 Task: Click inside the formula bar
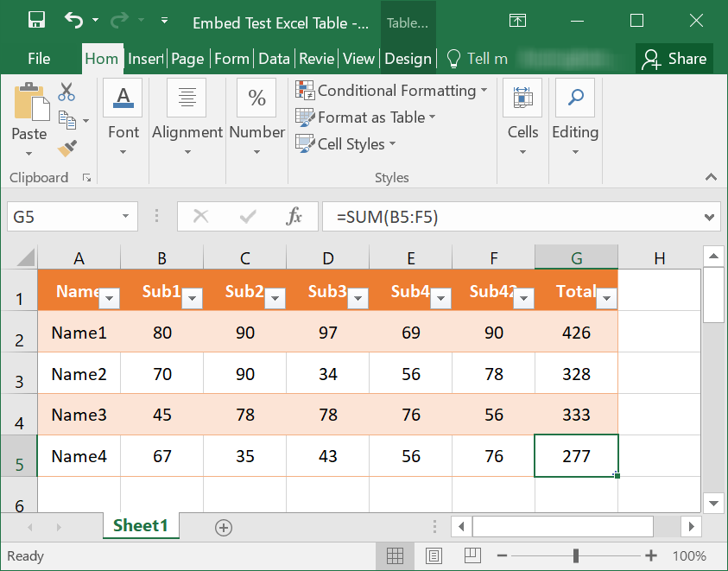(x=518, y=216)
